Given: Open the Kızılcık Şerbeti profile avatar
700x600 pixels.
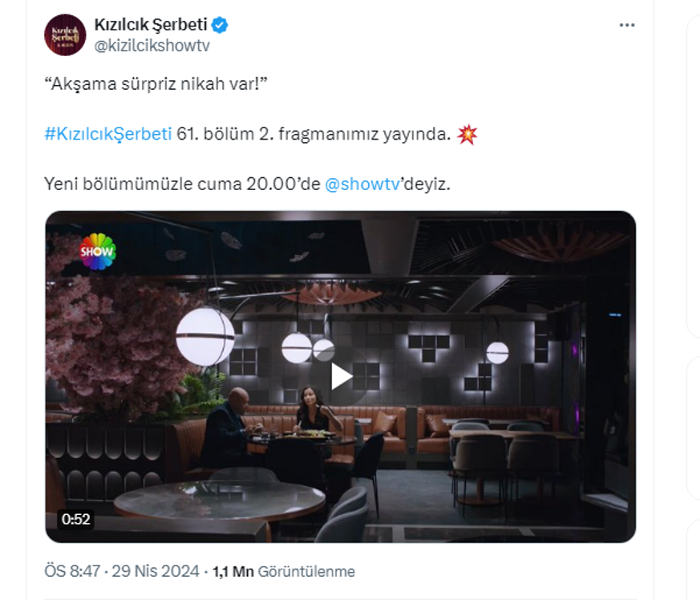Looking at the screenshot, I should tap(65, 35).
